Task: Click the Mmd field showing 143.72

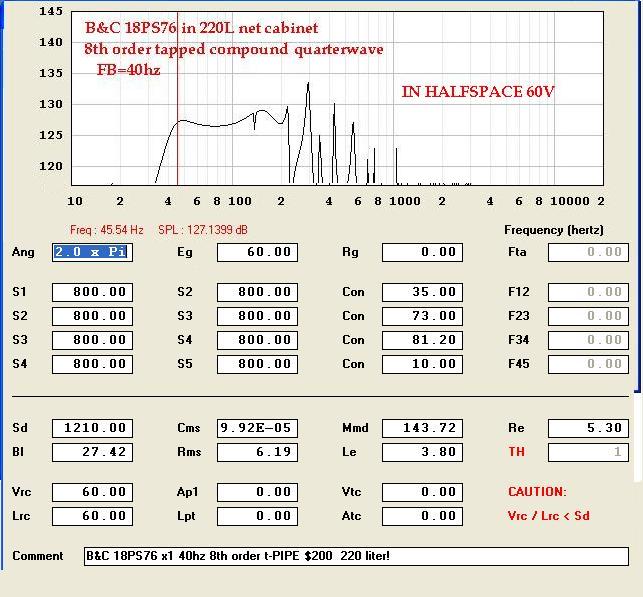Action: pyautogui.click(x=422, y=428)
